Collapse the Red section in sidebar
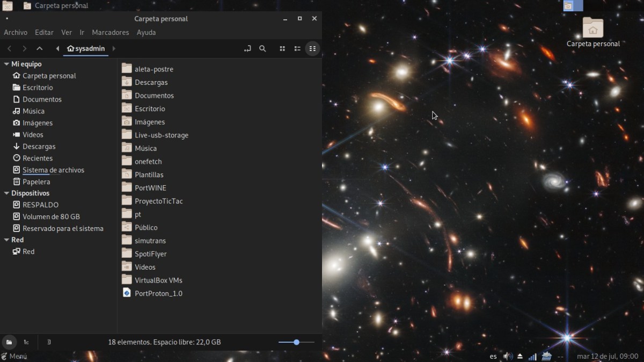Viewport: 644px width, 362px height. pos(6,240)
